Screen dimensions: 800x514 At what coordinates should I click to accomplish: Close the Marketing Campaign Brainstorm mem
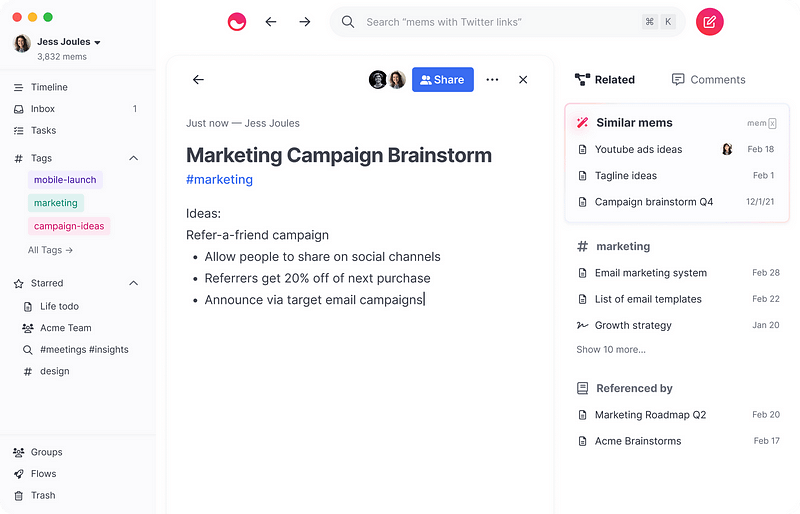click(x=523, y=80)
